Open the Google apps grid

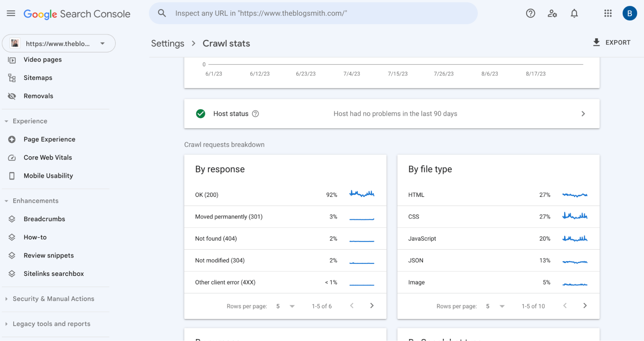coord(608,14)
